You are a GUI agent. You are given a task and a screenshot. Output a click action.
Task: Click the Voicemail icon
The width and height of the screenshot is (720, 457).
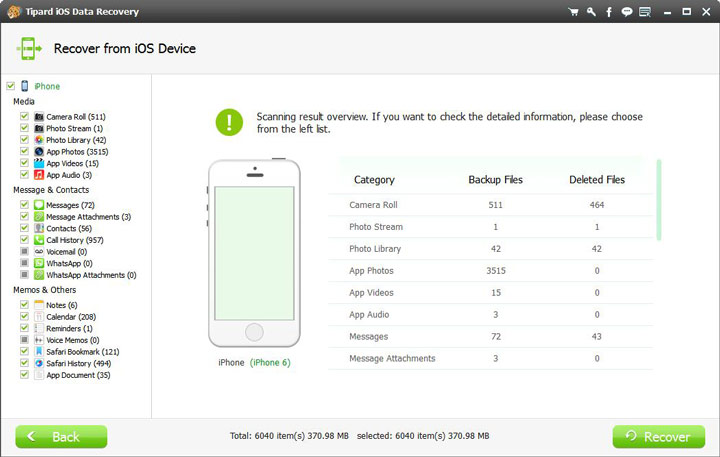click(39, 252)
